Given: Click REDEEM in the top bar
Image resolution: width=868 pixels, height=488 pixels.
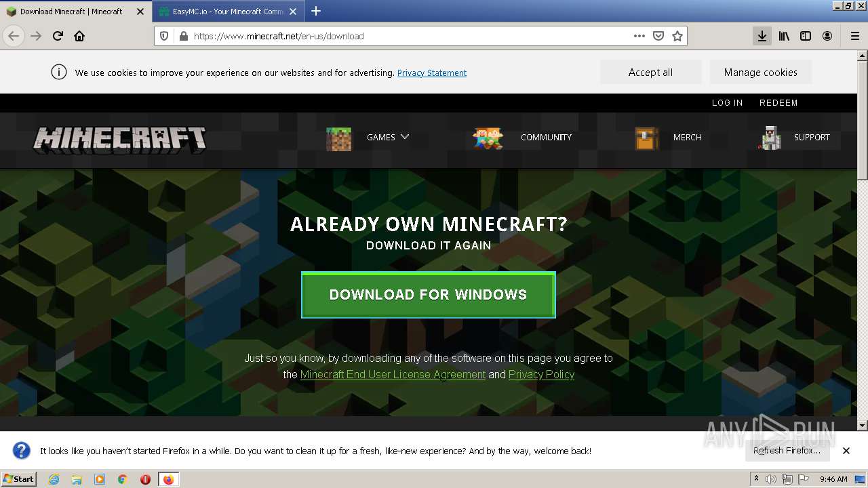Looking at the screenshot, I should click(x=778, y=103).
